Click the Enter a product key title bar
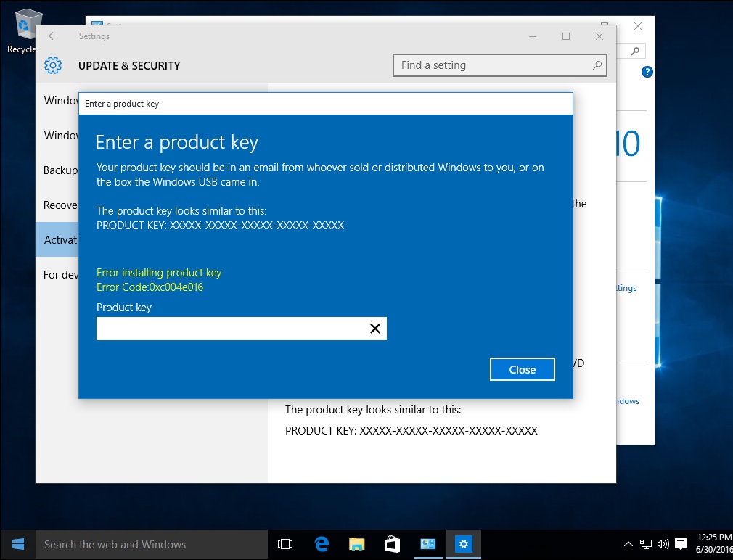Image resolution: width=733 pixels, height=560 pixels. tap(325, 104)
